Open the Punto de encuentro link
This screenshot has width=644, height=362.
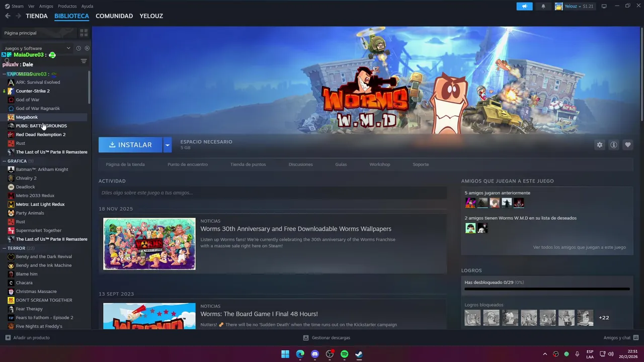point(188,164)
